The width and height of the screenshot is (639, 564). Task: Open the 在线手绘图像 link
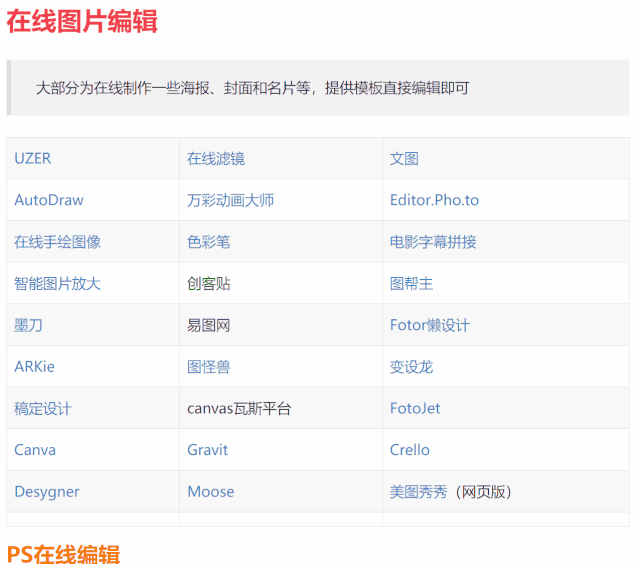pos(57,242)
